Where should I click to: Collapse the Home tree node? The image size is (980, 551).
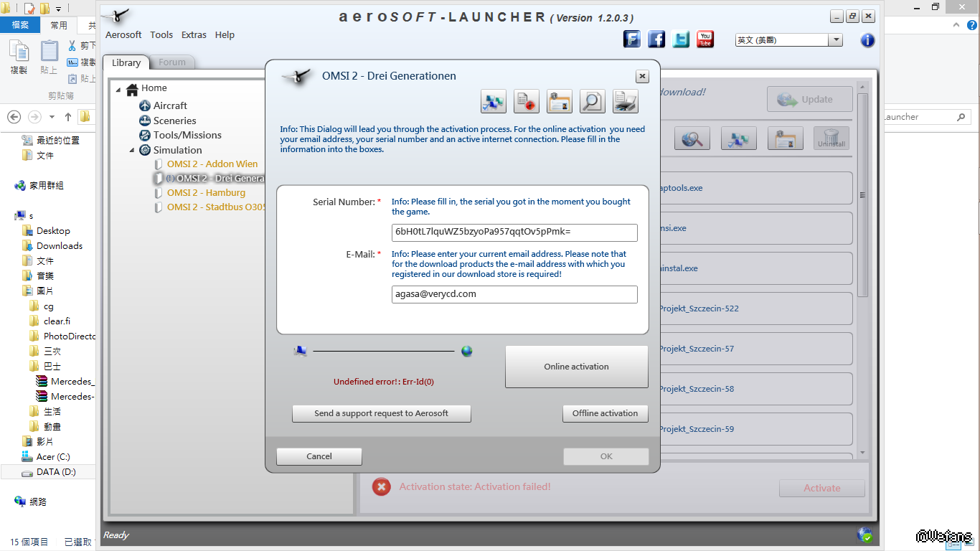tap(119, 89)
